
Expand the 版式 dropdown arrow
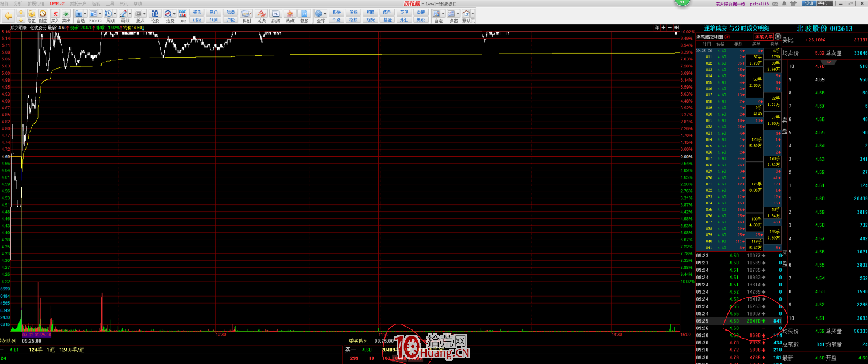[x=144, y=14]
